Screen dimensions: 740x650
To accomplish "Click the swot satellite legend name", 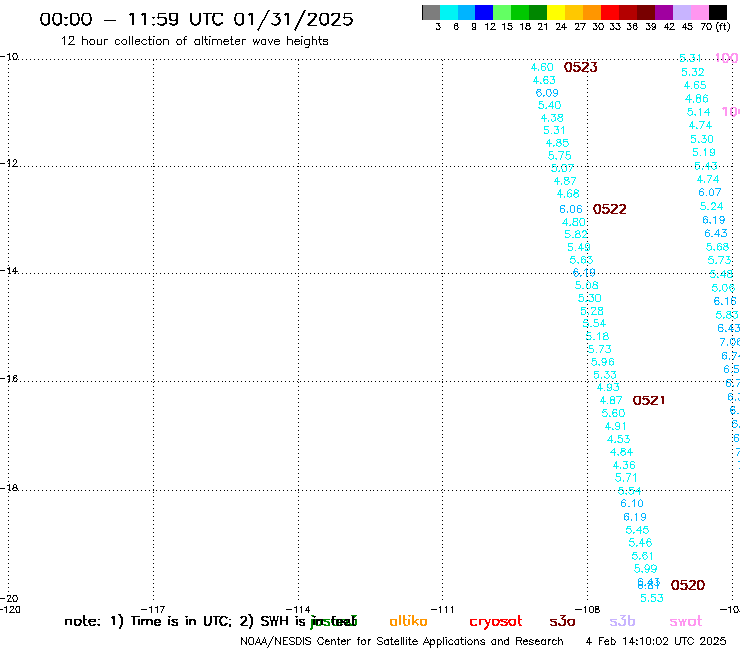I will 686,621.
